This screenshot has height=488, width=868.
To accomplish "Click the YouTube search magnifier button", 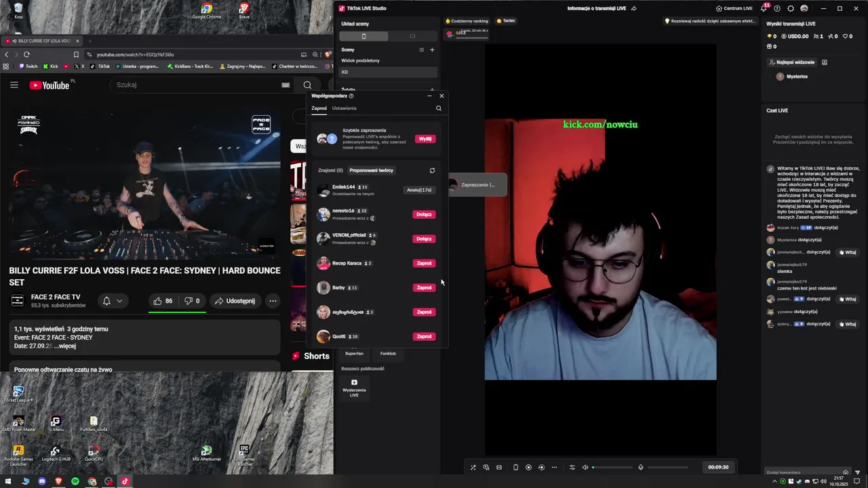I will 308,85.
